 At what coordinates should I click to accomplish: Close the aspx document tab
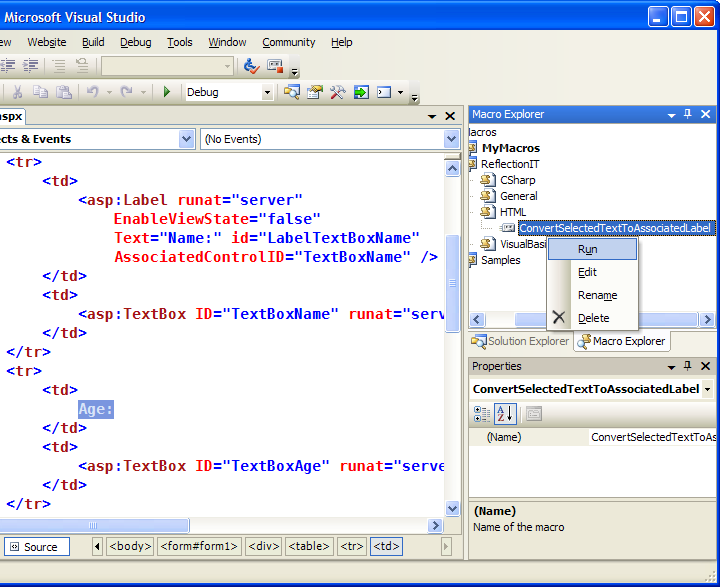click(x=450, y=116)
